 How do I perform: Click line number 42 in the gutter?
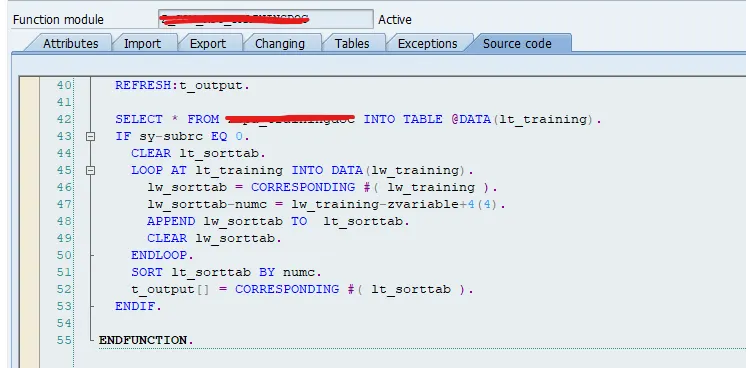(64, 119)
